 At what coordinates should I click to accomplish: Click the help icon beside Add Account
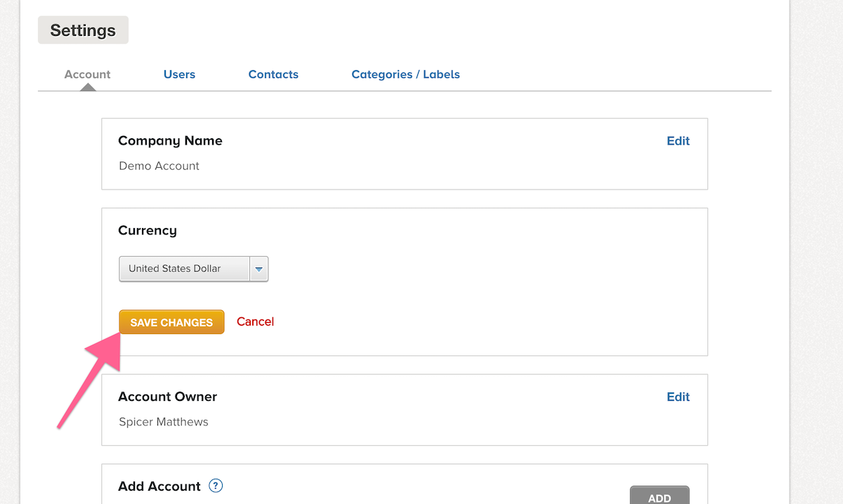[216, 486]
